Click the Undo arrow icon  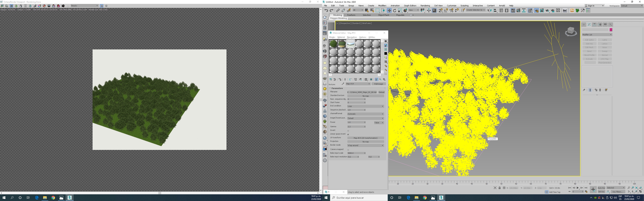click(326, 11)
